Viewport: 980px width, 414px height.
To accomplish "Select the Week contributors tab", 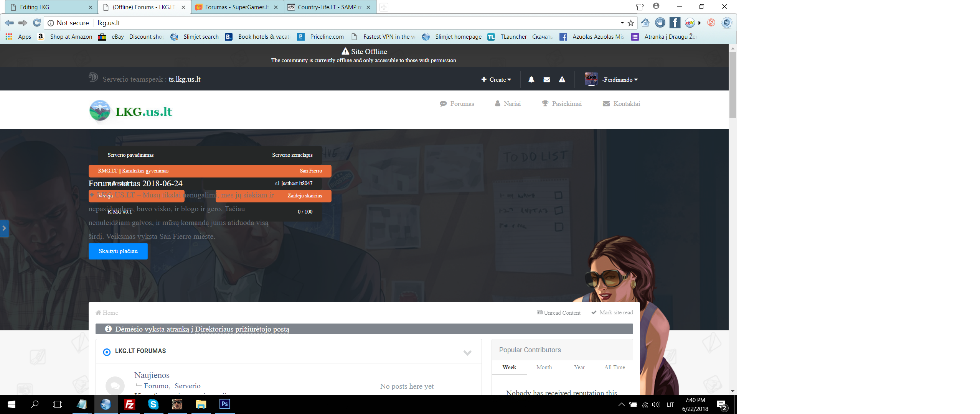I will 509,367.
